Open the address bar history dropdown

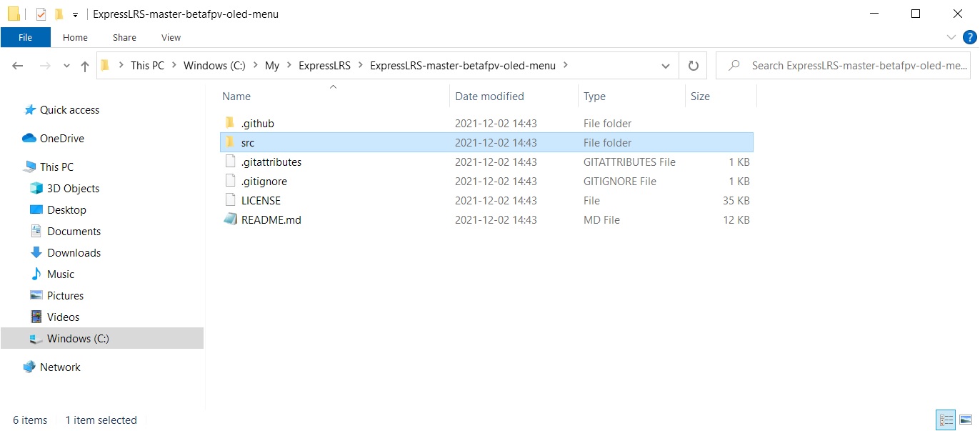[x=666, y=66]
